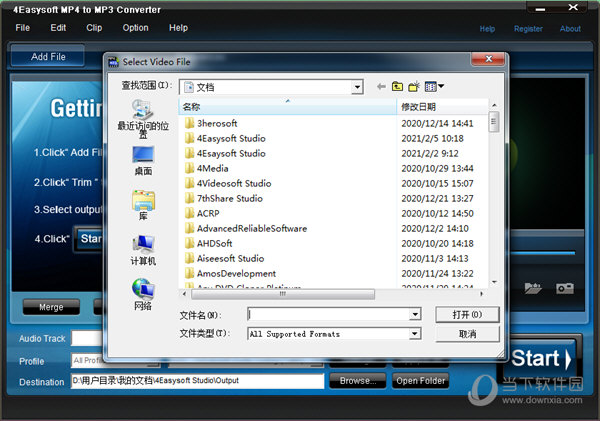Select the Desktop (桌面) sidebar icon
600x421 pixels.
click(143, 160)
